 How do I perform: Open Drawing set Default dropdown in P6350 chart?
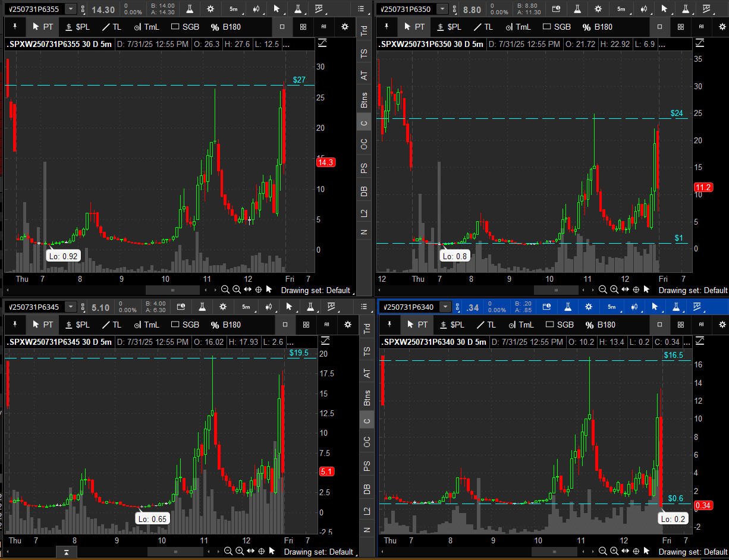[693, 290]
